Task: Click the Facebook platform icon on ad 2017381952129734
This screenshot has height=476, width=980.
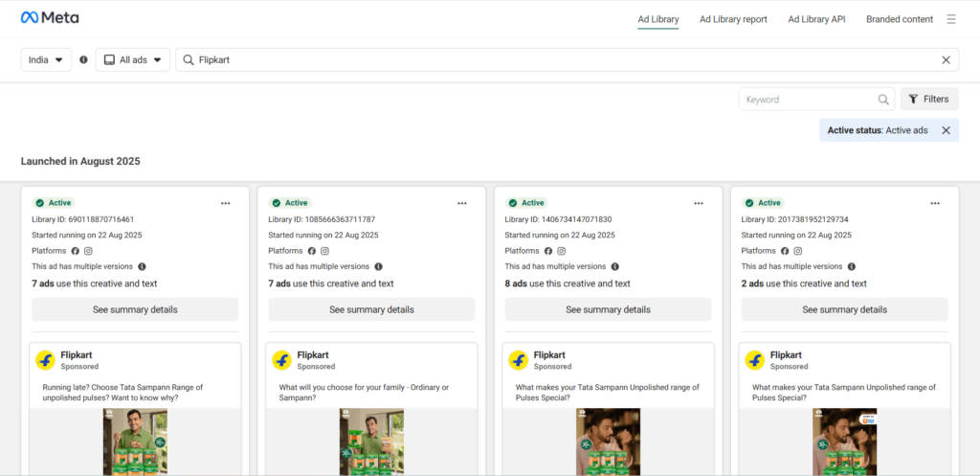Action: [x=785, y=251]
